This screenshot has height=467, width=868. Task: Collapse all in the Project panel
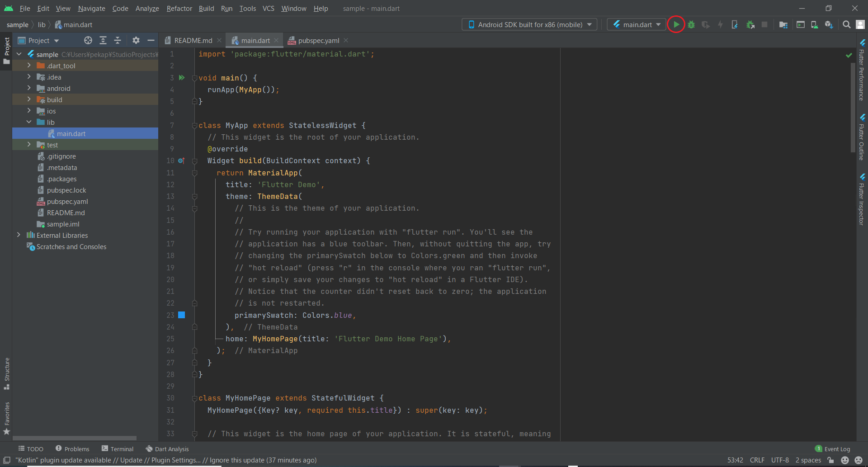click(118, 40)
